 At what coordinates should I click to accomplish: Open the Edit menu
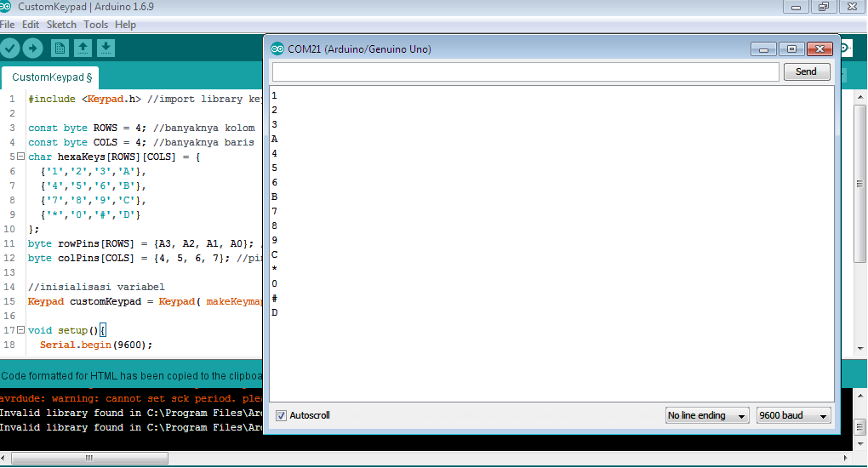point(31,25)
